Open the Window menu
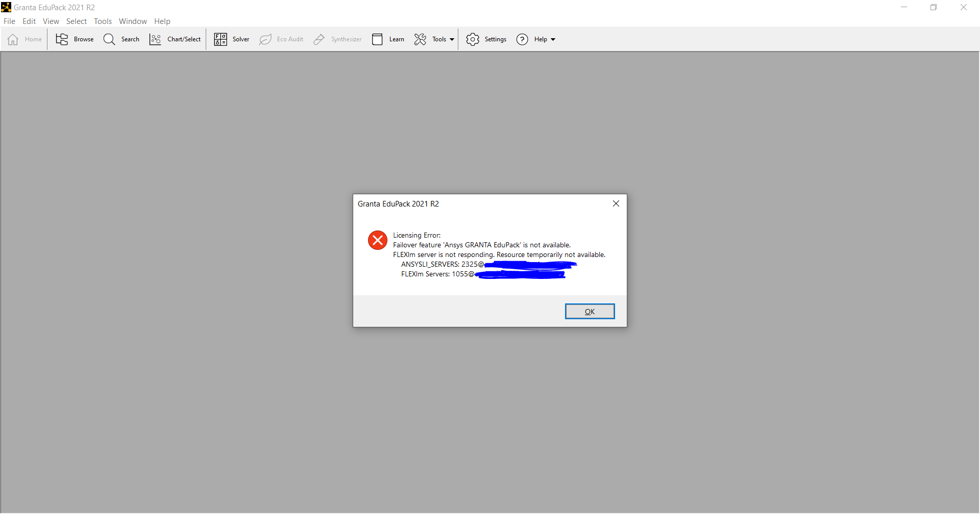 tap(133, 21)
